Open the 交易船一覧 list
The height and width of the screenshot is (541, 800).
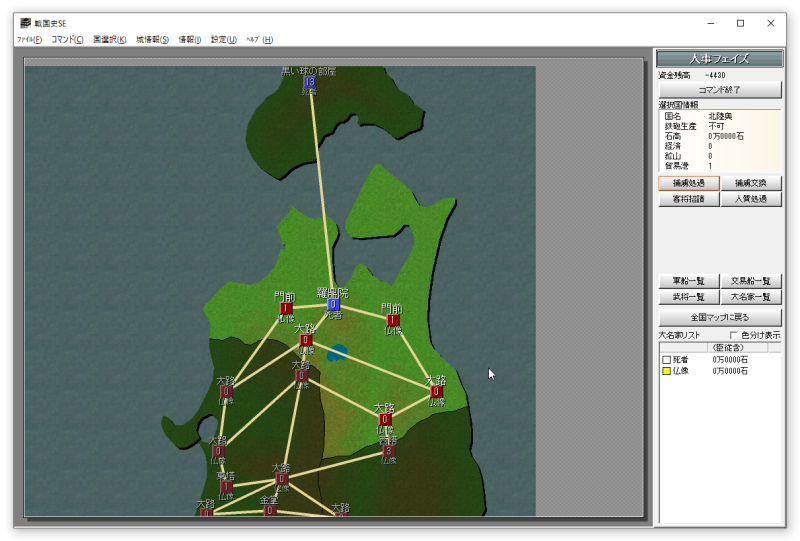tap(751, 281)
